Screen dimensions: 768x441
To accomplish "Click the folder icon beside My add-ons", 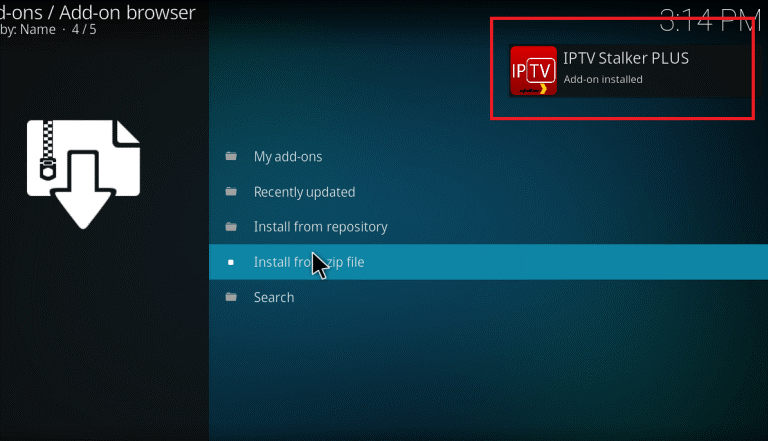I will [x=231, y=156].
